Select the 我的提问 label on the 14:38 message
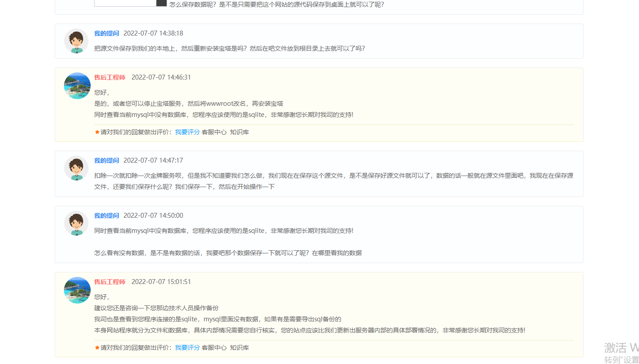 pos(107,33)
